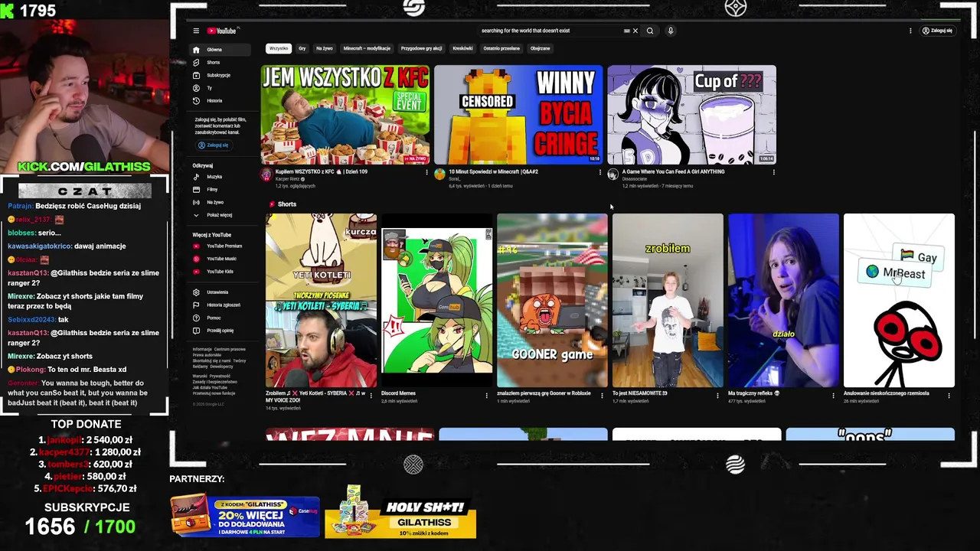Viewport: 980px width, 551px height.
Task: Select the Gry filter chip
Action: click(302, 48)
